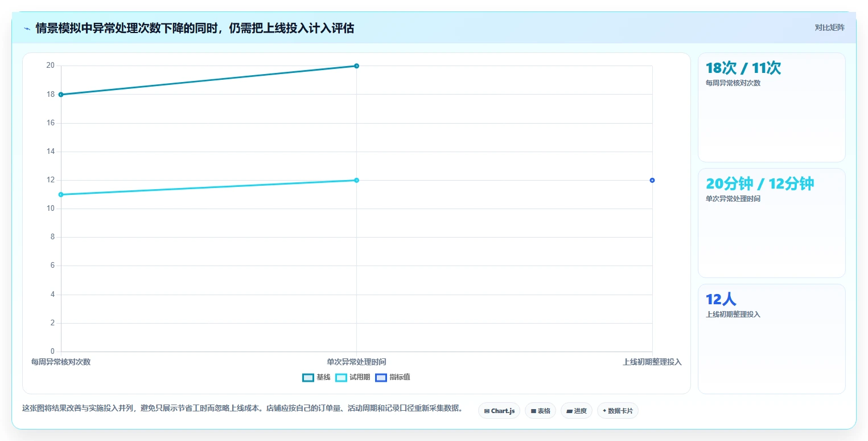Click the 指标值 legend color box
This screenshot has width=868, height=441.
pyautogui.click(x=381, y=377)
